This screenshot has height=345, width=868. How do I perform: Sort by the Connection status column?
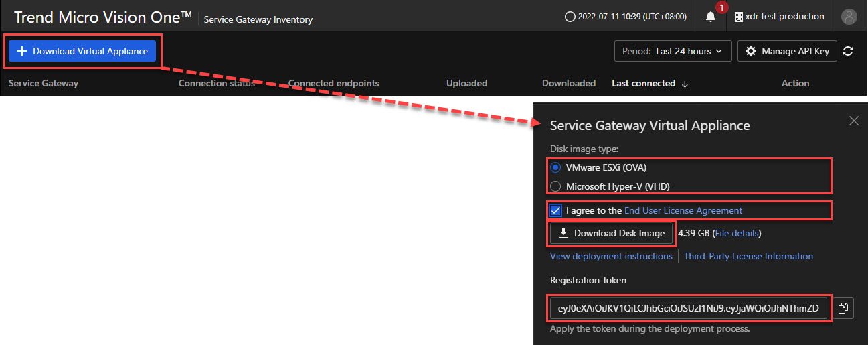tap(216, 84)
